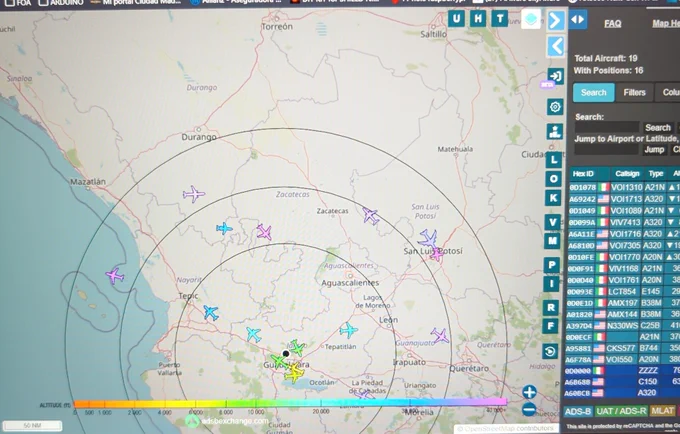This screenshot has width=680, height=434.
Task: Click the Jump button
Action: (x=654, y=150)
